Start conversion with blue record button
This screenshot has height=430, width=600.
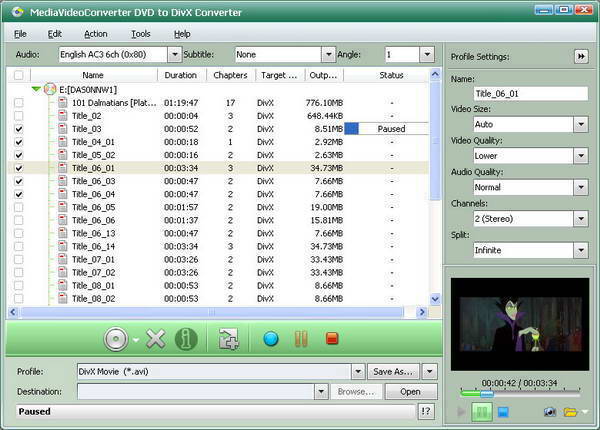[271, 339]
